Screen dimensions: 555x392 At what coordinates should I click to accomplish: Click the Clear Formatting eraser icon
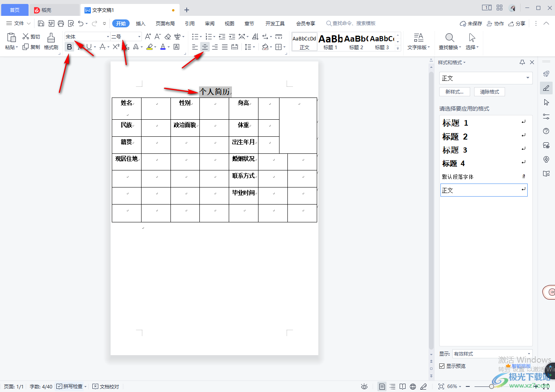(168, 36)
